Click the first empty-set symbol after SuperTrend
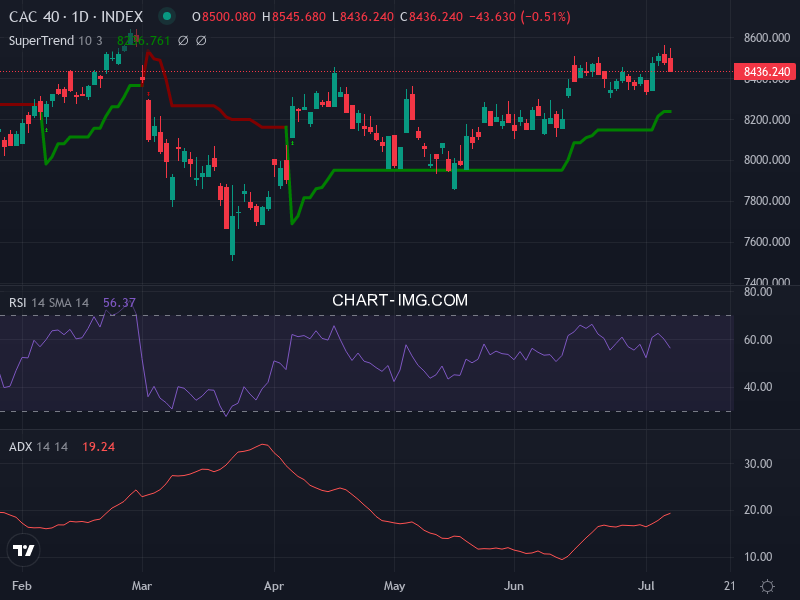This screenshot has height=600, width=800. click(183, 40)
